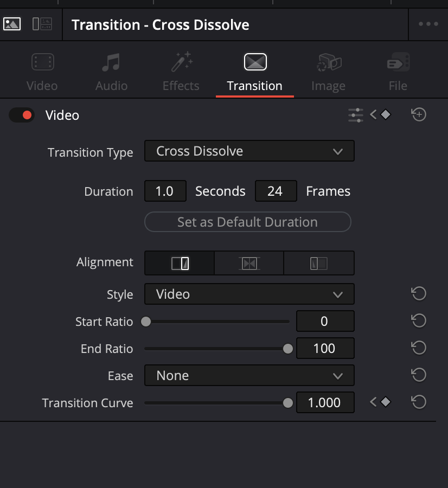Click the Duration seconds field
The width and height of the screenshot is (448, 488).
pyautogui.click(x=165, y=191)
